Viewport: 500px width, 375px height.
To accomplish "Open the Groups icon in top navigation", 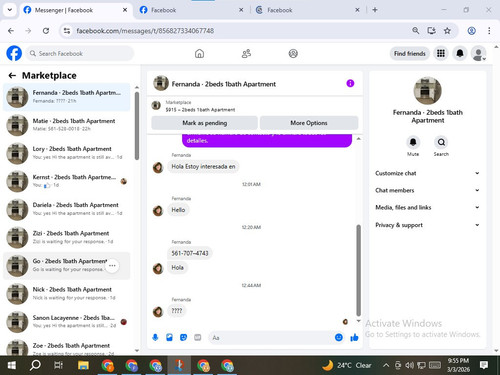I will pos(293,53).
